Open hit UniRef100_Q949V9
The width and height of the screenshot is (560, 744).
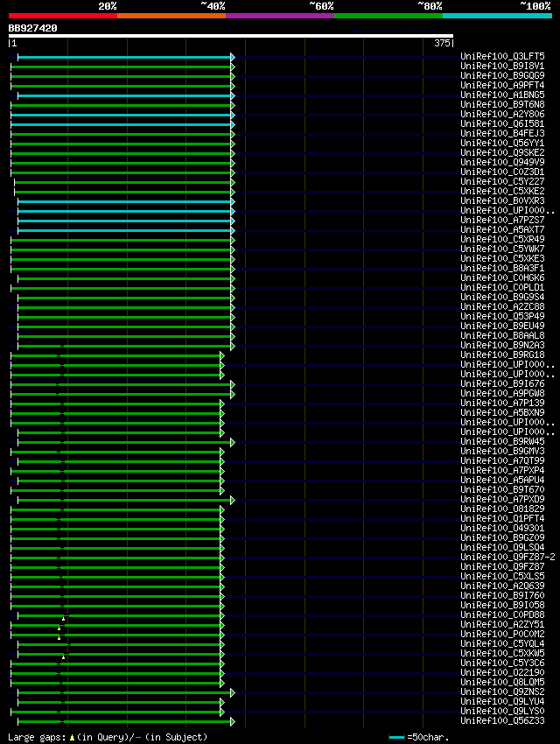502,162
